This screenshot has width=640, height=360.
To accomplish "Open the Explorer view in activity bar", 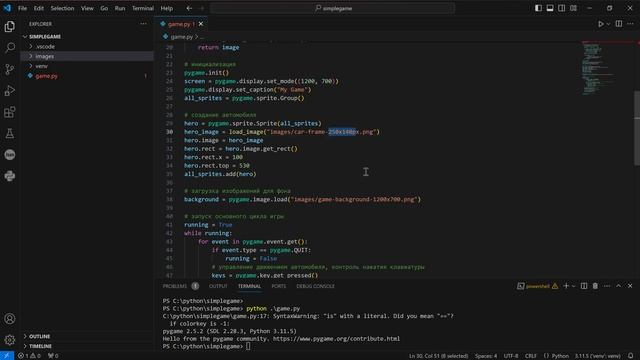I will pyautogui.click(x=10, y=27).
